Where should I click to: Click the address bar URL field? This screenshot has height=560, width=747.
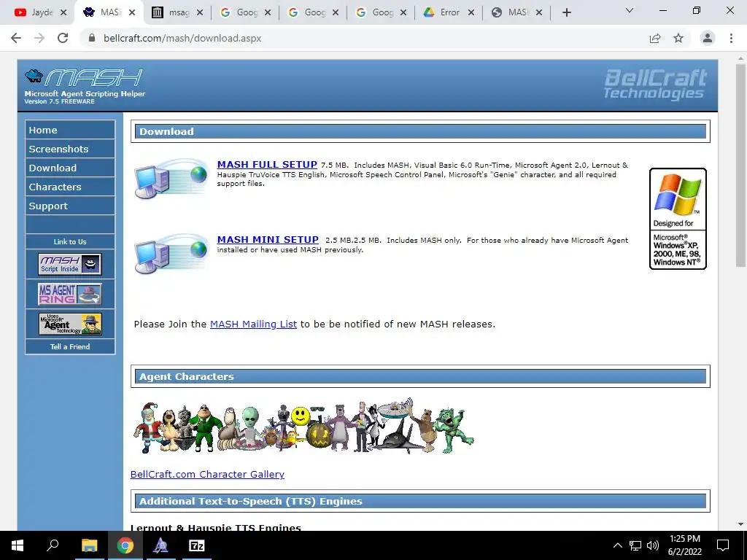[362, 38]
